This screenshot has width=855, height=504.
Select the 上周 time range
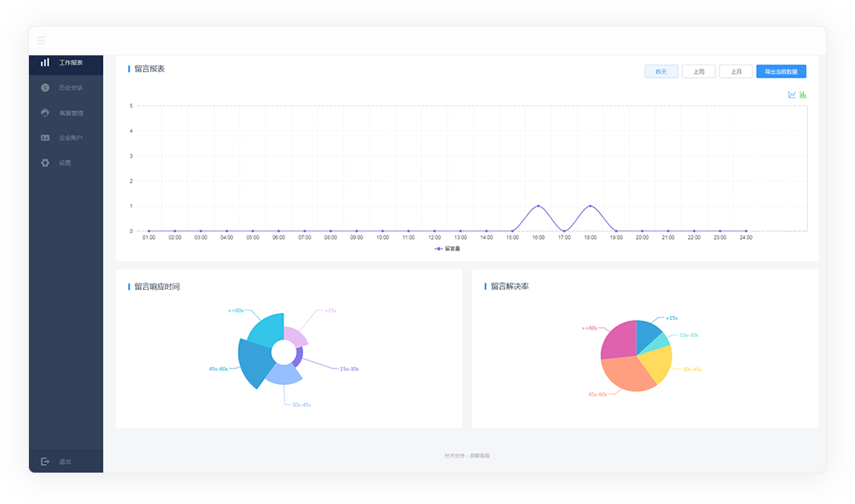pos(699,71)
